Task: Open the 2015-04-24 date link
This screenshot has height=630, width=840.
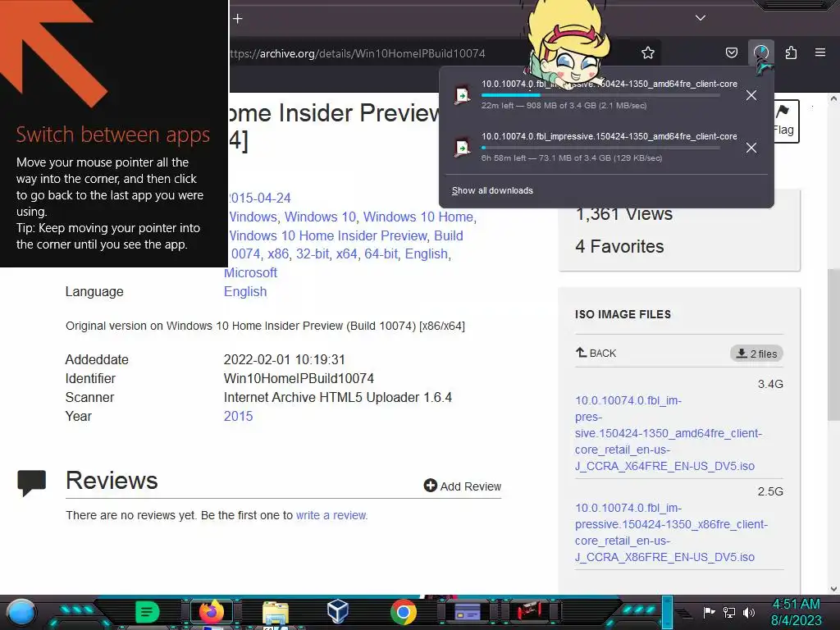Action: click(x=259, y=199)
